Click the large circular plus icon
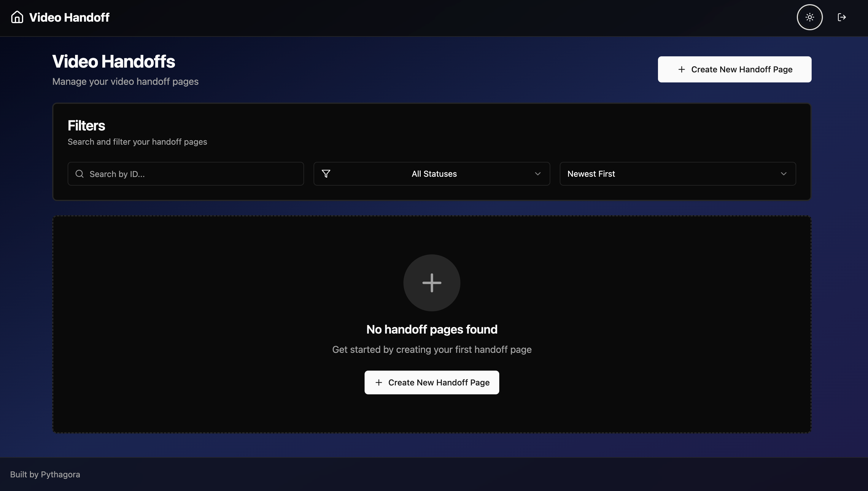 [x=431, y=283]
